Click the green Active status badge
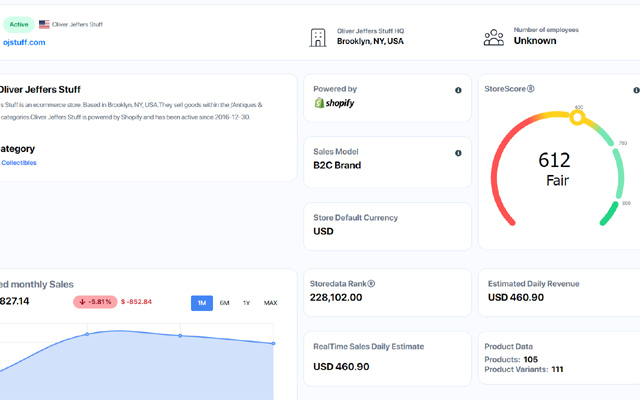This screenshot has height=400, width=640. [x=19, y=24]
